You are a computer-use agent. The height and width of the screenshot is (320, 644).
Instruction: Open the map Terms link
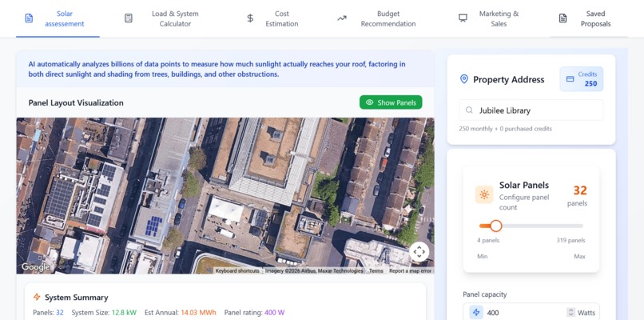coord(376,271)
